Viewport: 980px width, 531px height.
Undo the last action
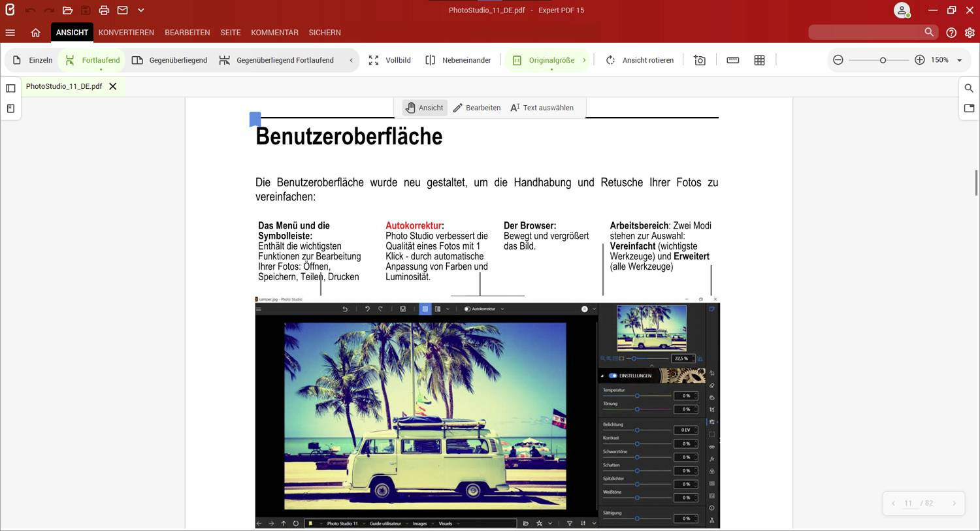click(x=30, y=10)
